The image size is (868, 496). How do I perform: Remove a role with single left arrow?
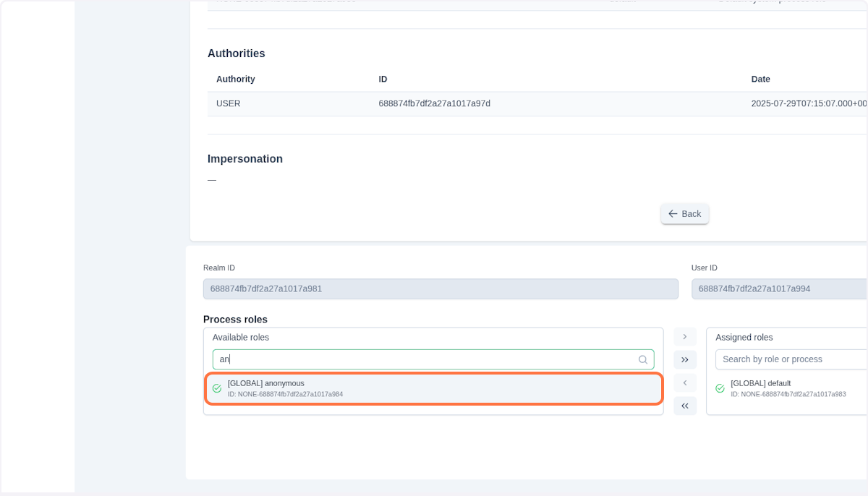pos(685,382)
